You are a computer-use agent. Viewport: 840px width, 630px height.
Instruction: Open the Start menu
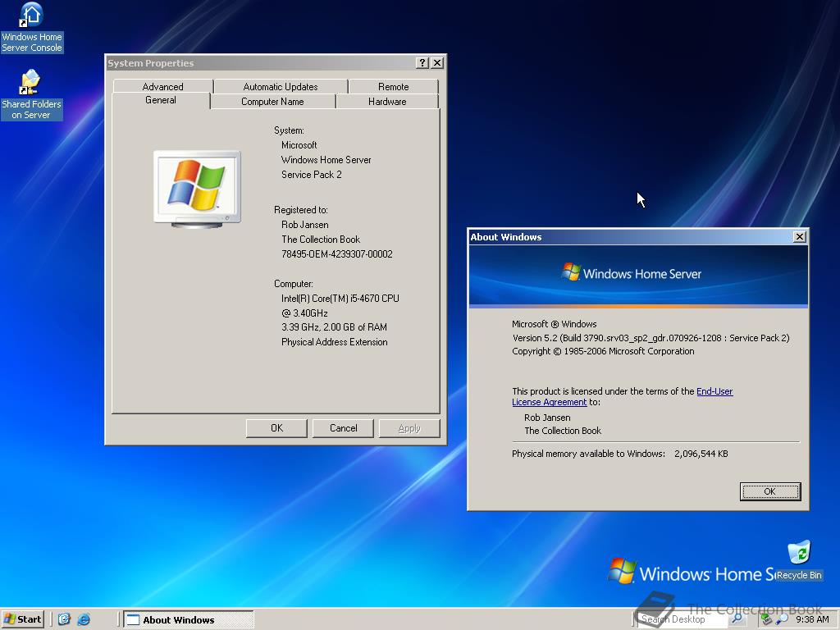pos(22,619)
